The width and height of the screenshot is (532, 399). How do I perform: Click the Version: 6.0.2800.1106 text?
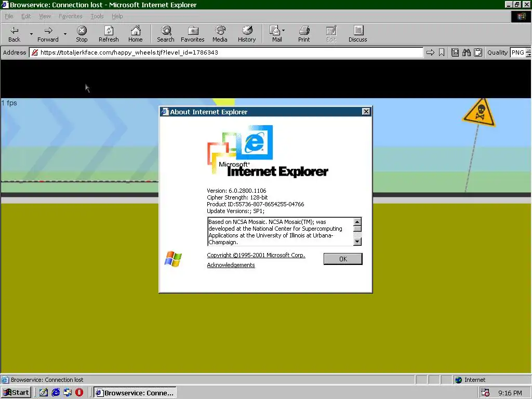point(236,191)
